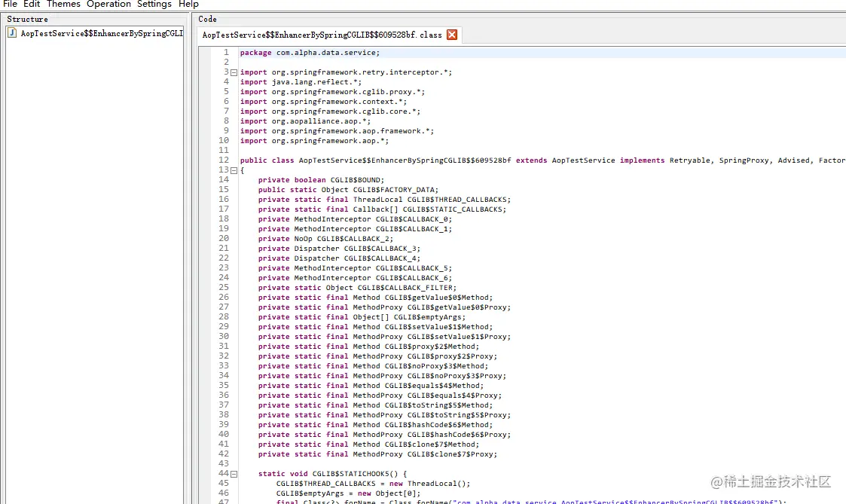Click 'import org.aopalliance.aop.*;' line
The height and width of the screenshot is (504, 846).
305,121
